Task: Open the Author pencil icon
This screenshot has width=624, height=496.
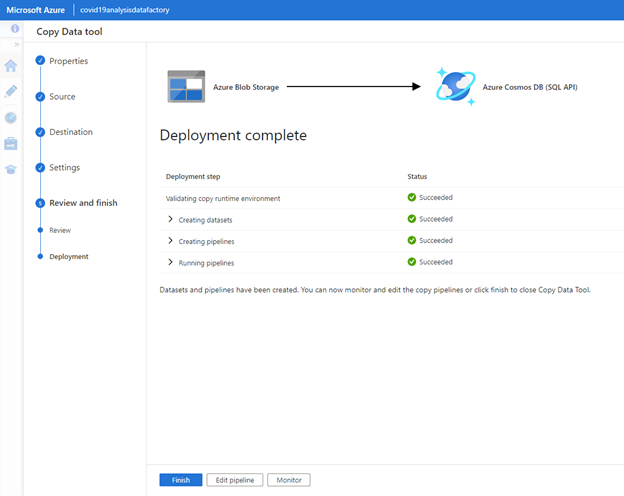Action: tap(11, 92)
